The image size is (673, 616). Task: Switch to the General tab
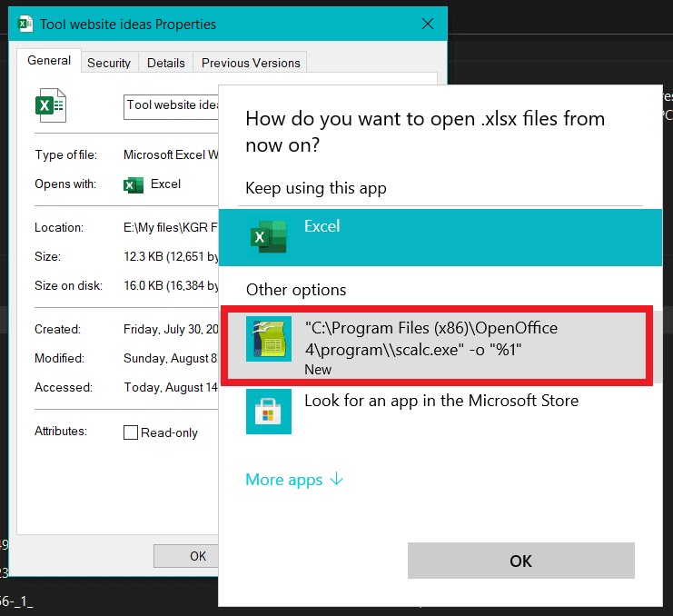pos(49,61)
